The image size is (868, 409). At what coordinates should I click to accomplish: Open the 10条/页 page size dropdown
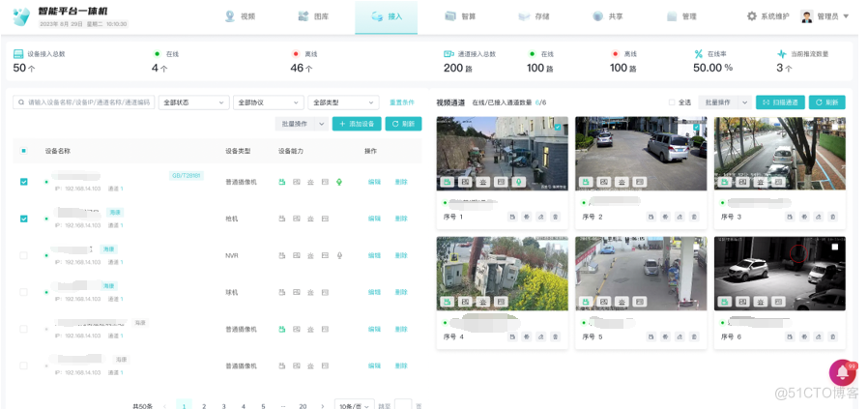point(355,406)
